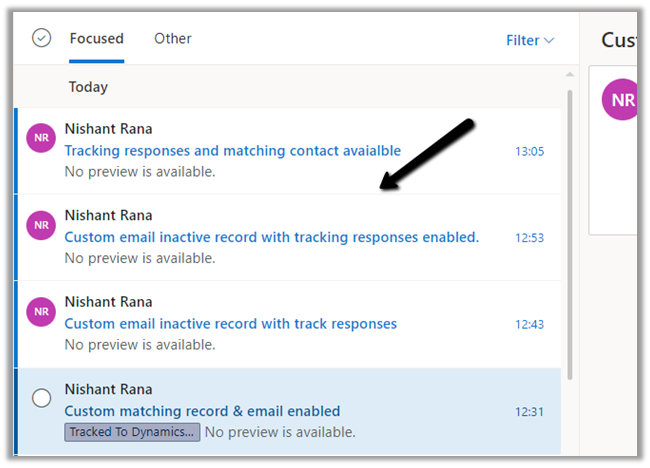Click the large NR avatar in reading pane
650x468 pixels.
(x=623, y=101)
